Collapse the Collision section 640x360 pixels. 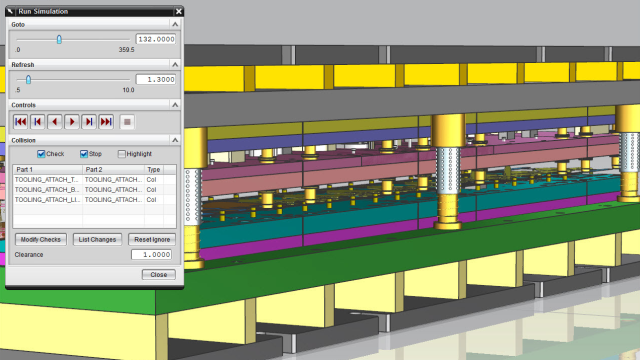pos(175,140)
